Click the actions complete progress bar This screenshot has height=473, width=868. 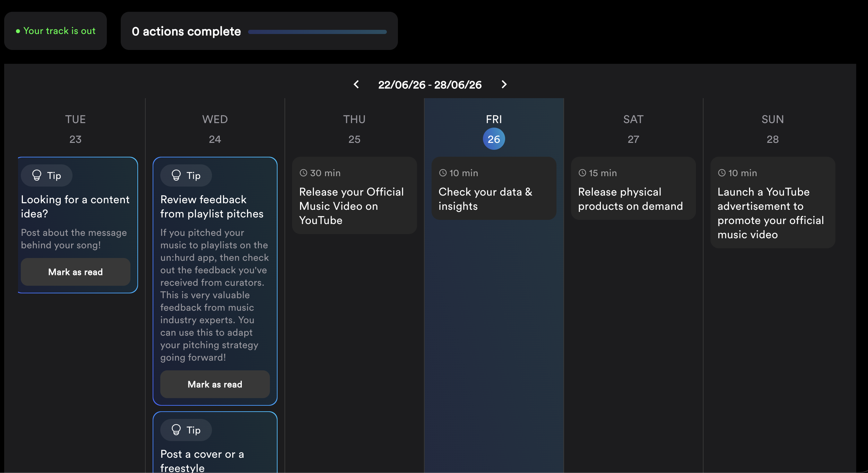(x=317, y=32)
